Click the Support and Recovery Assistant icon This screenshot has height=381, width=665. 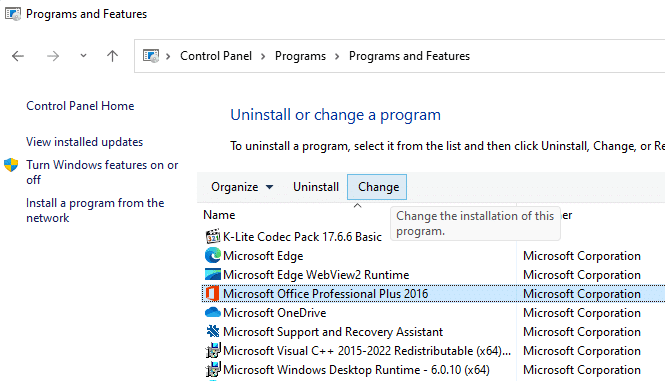point(212,331)
